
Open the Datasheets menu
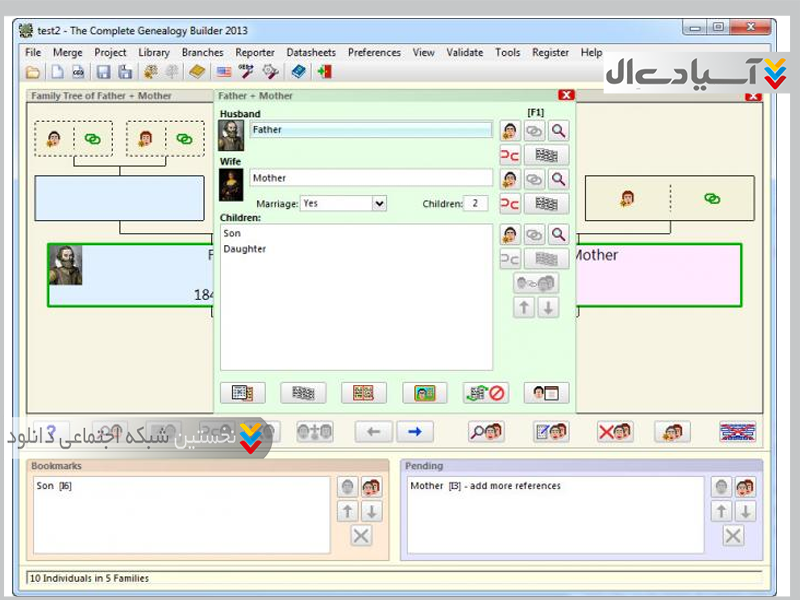[311, 53]
